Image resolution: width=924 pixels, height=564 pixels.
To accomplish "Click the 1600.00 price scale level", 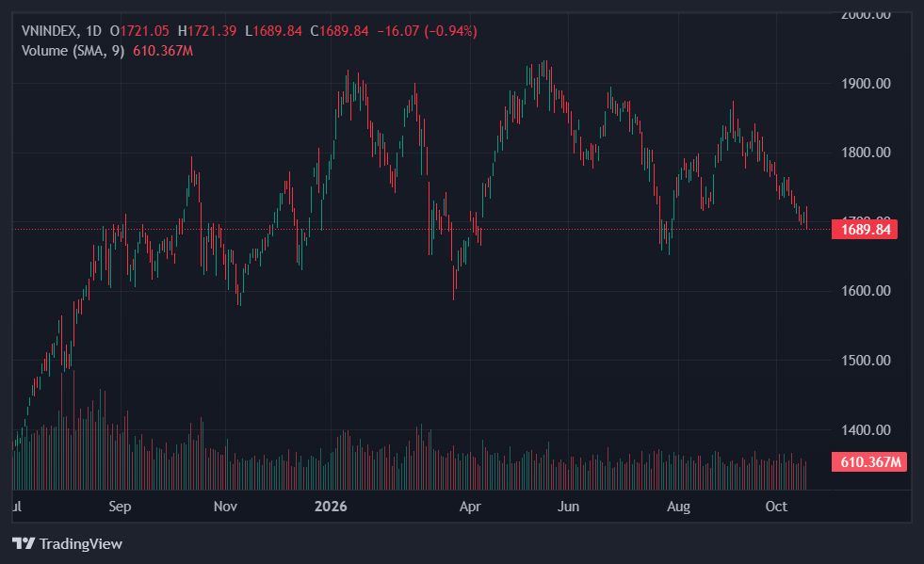I will coord(866,291).
